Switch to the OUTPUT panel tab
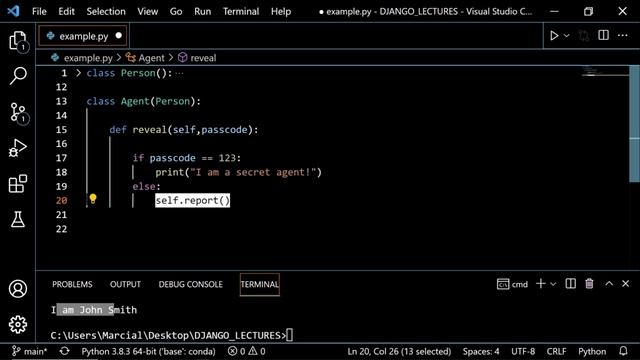The width and height of the screenshot is (640, 360). pyautogui.click(x=125, y=284)
